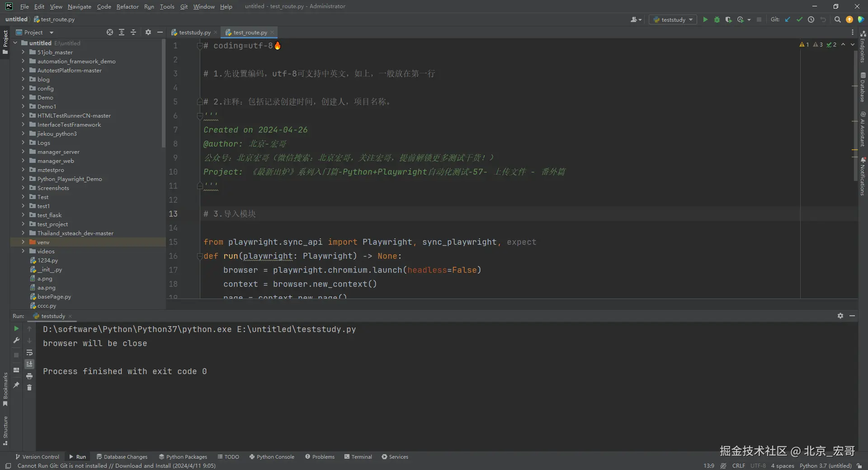Open the Refactor menu

click(x=127, y=6)
